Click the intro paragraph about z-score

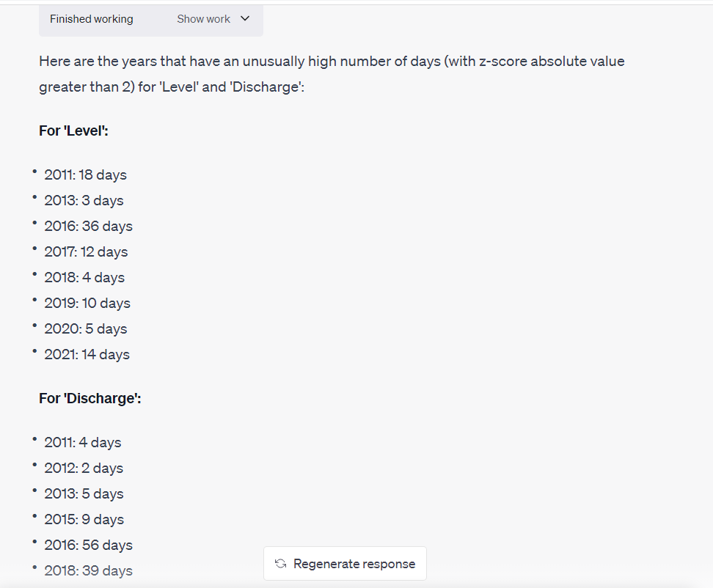point(332,74)
